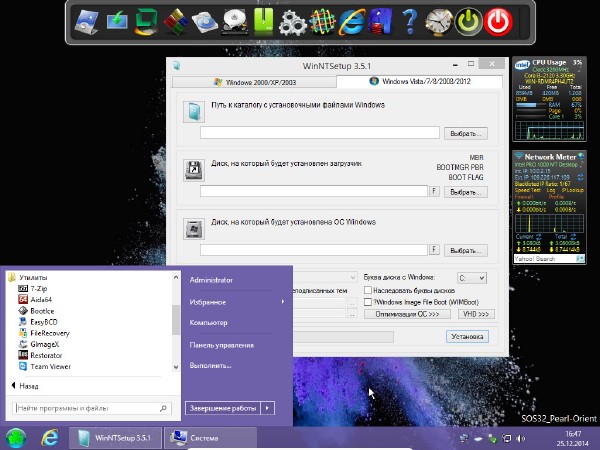Open 7-Zip from the Utilities list
This screenshot has width=600, height=450.
[40, 288]
